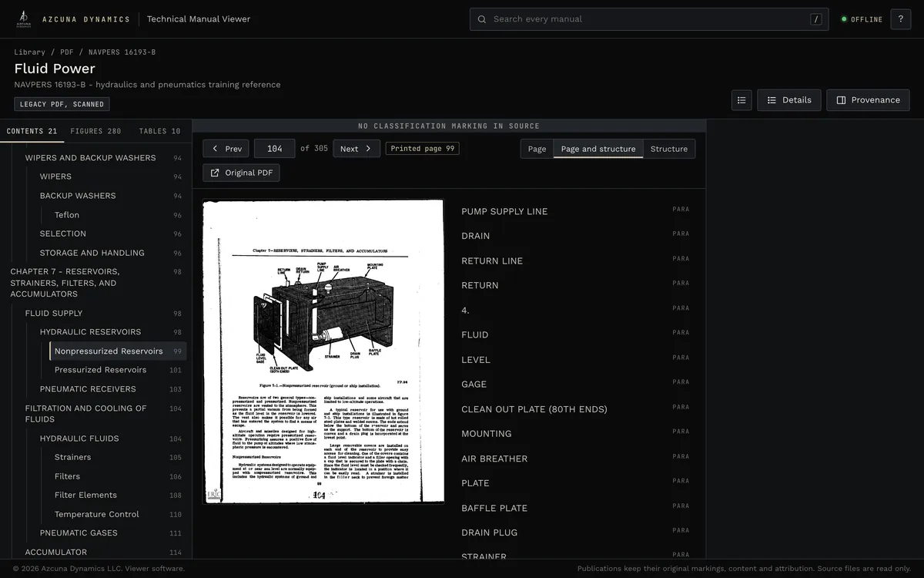Image resolution: width=924 pixels, height=578 pixels.
Task: Select the PNEUMATIC GASES entry
Action: coord(110,533)
